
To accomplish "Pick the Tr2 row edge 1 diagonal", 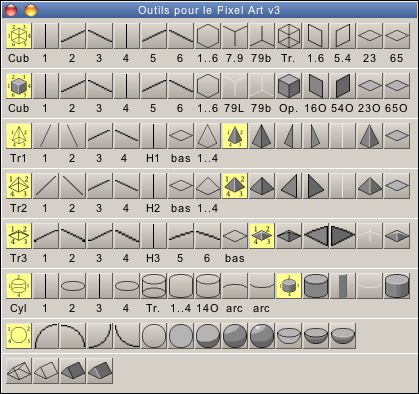I will point(46,186).
